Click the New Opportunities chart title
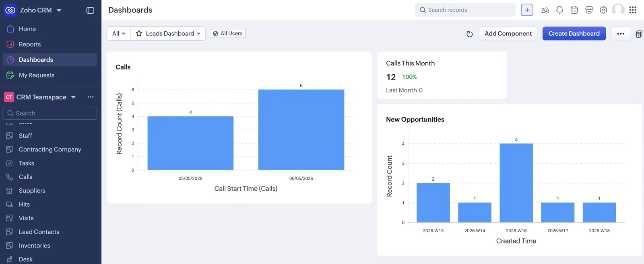The width and height of the screenshot is (644, 264). click(x=415, y=119)
